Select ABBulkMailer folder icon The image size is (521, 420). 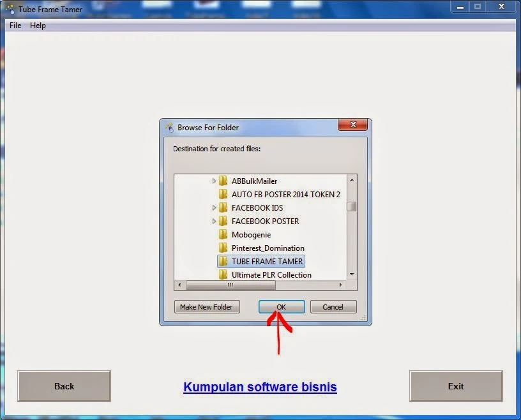click(x=223, y=181)
